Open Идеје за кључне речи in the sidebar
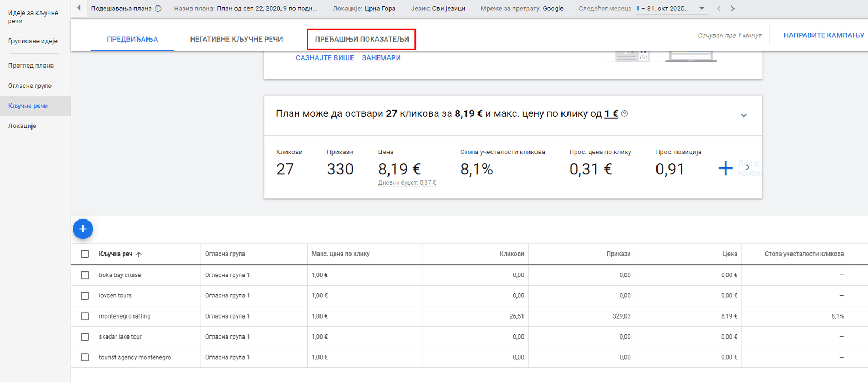 [33, 17]
